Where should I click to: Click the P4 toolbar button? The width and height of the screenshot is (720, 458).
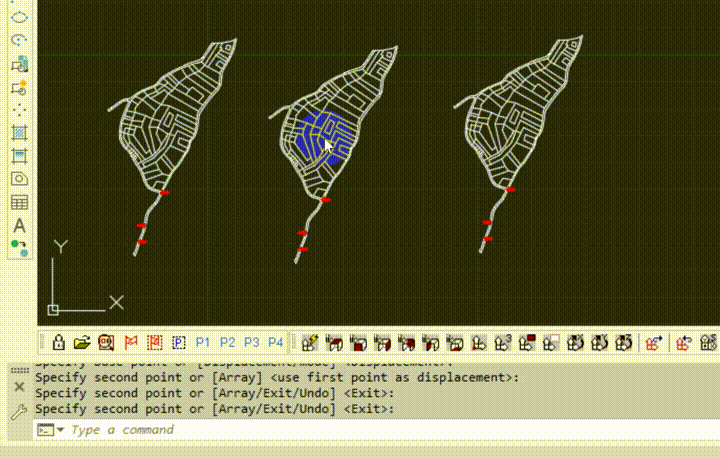pos(276,342)
